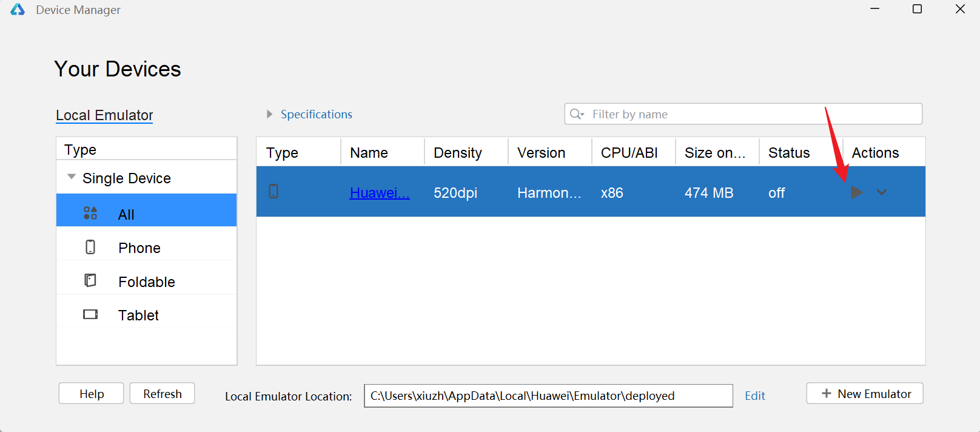Edit the local emulator location
The width and height of the screenshot is (980, 432).
tap(755, 396)
